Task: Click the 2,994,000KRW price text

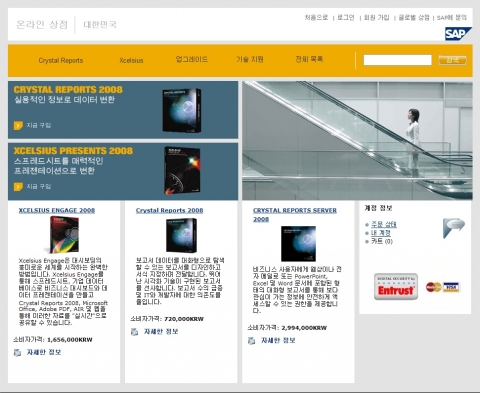Action: click(x=304, y=328)
